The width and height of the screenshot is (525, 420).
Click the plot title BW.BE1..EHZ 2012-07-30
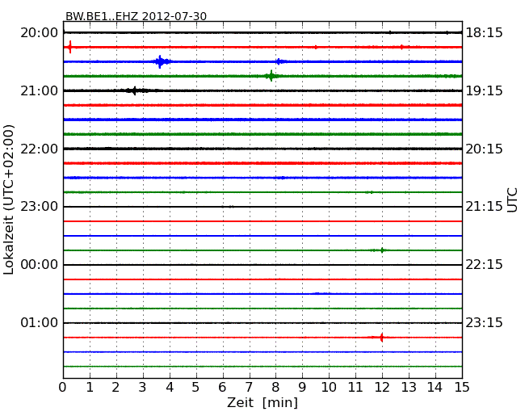click(136, 16)
